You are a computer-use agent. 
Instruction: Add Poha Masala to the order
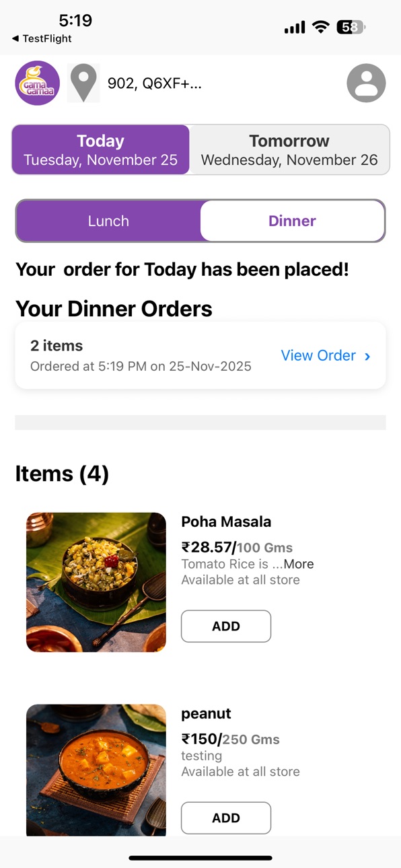pos(226,626)
